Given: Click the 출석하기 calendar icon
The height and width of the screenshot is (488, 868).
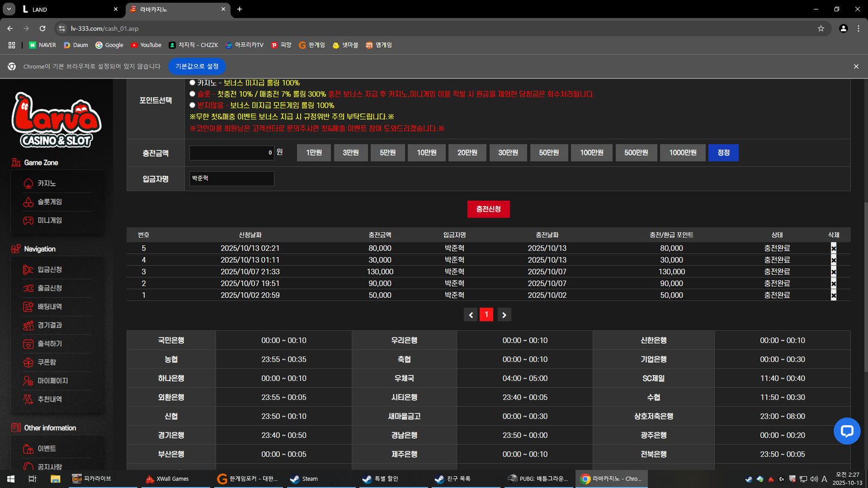Looking at the screenshot, I should [28, 344].
